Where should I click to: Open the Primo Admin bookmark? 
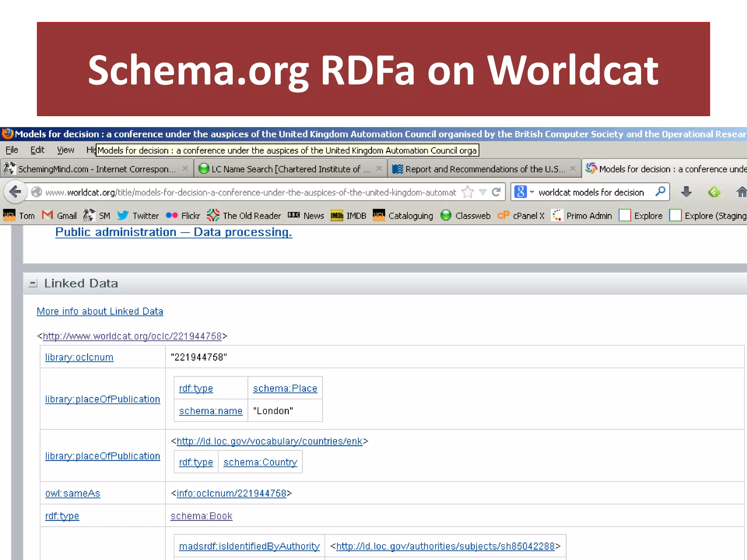pyautogui.click(x=582, y=216)
